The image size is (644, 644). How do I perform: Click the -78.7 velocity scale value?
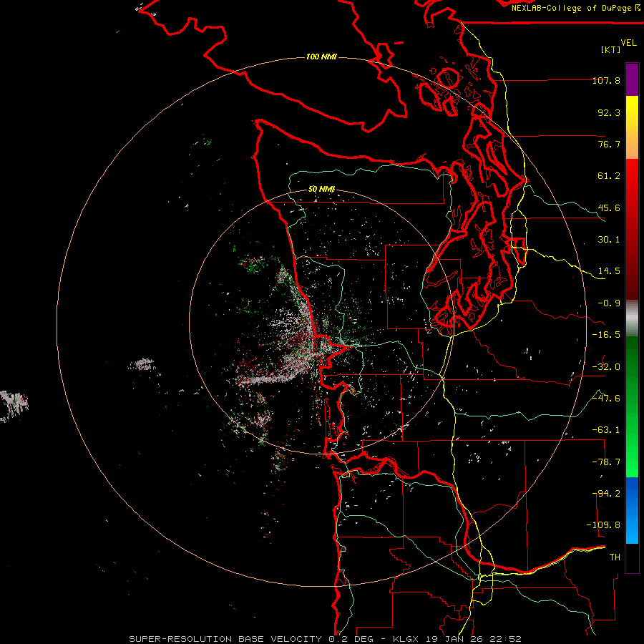(x=606, y=462)
